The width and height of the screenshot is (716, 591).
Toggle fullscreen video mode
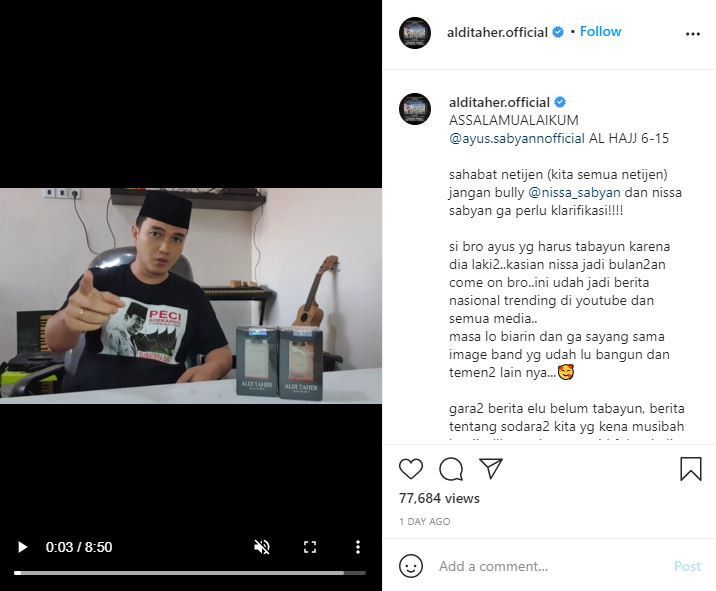click(x=310, y=547)
